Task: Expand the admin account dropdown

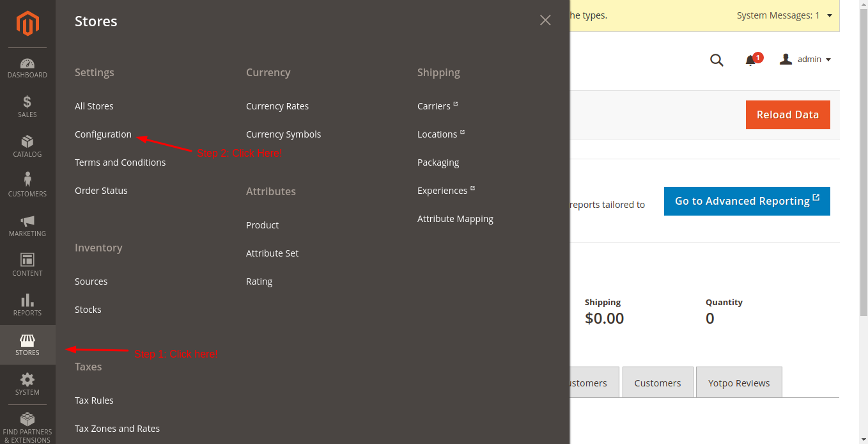Action: [x=805, y=59]
